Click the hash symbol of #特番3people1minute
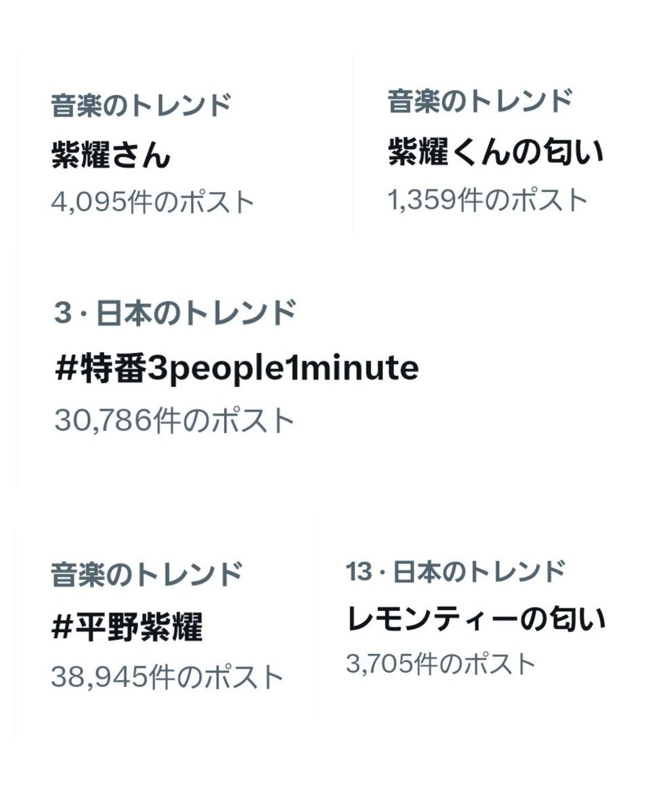The width and height of the screenshot is (650, 812). click(66, 369)
